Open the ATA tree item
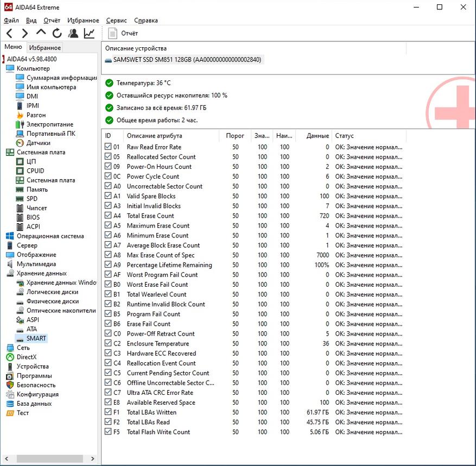 tap(31, 329)
